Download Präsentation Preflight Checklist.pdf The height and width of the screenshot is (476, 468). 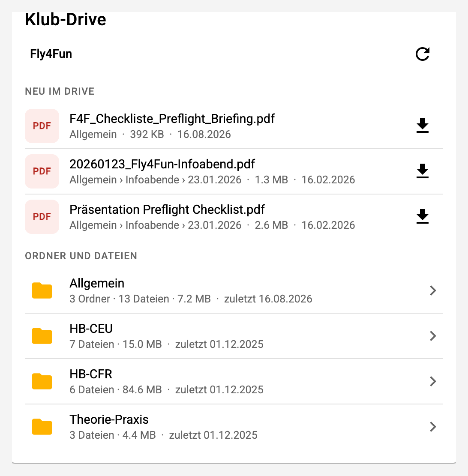423,216
